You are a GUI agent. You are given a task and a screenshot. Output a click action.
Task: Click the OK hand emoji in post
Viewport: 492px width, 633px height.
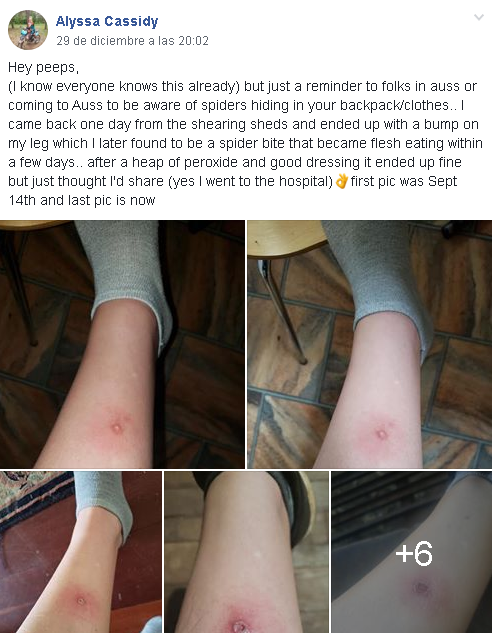(x=341, y=181)
